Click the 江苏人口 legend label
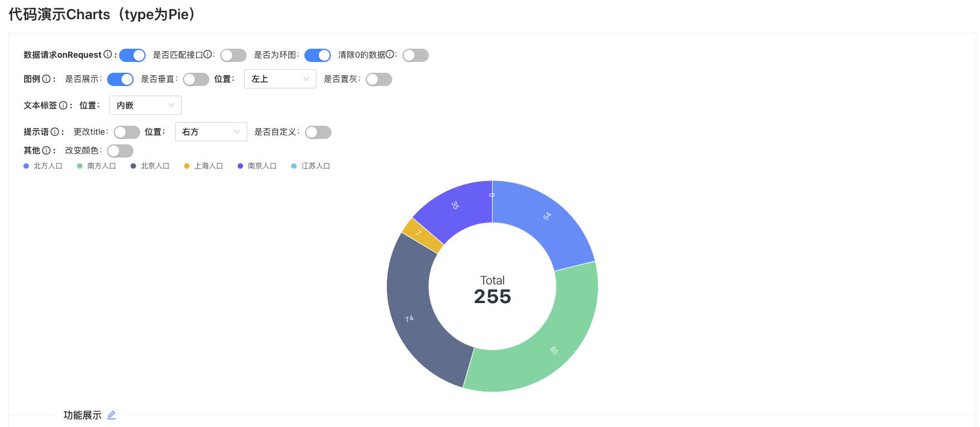980x427 pixels. 316,166
